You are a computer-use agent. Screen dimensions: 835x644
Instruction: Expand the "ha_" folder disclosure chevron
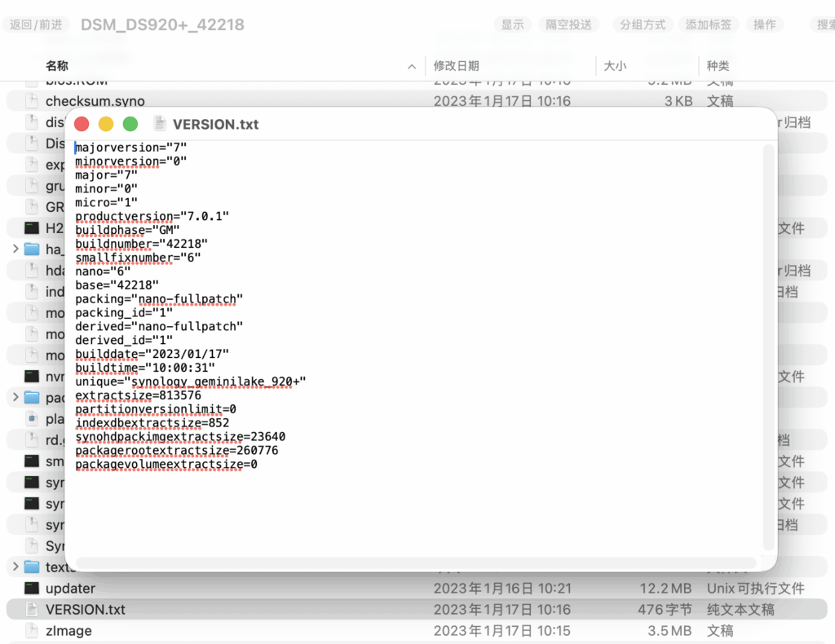pos(15,249)
